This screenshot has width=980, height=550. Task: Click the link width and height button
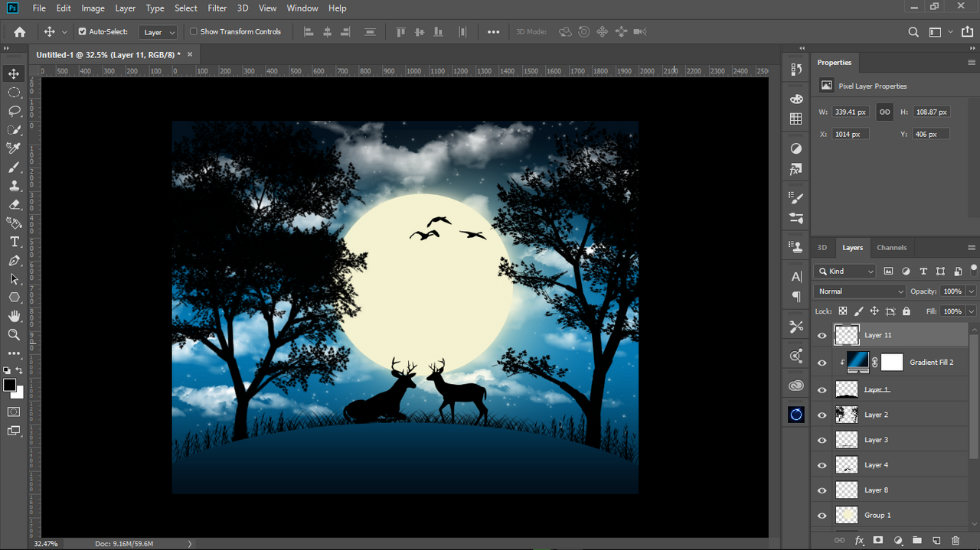[884, 112]
